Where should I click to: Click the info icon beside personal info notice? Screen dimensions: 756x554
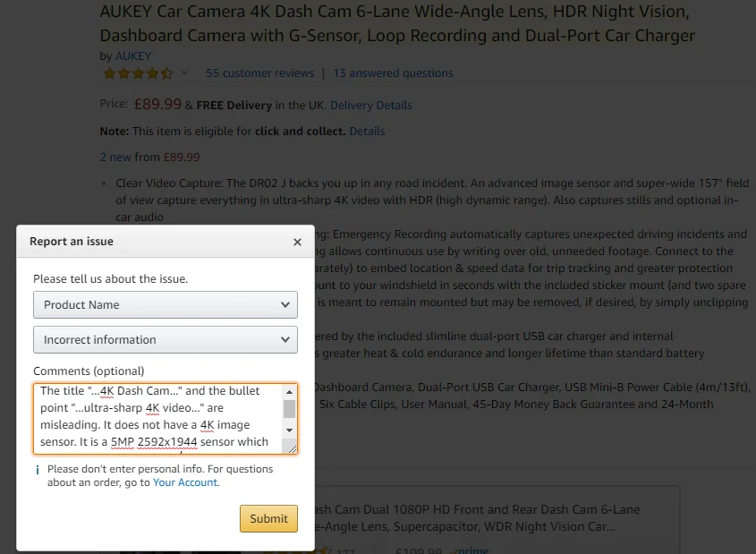click(37, 469)
